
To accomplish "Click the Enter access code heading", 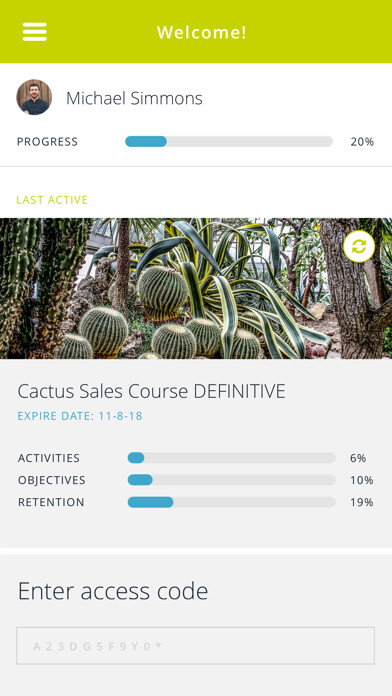I will coord(113,591).
